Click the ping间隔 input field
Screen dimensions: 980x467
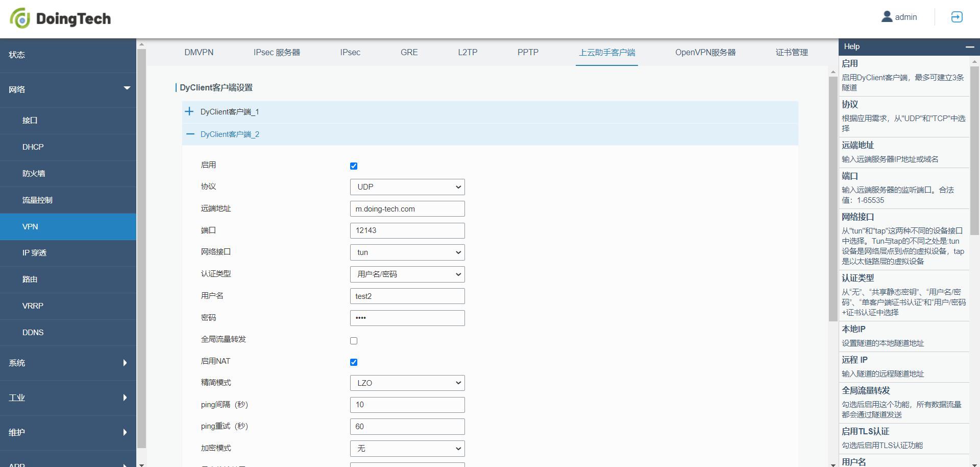[x=407, y=405]
